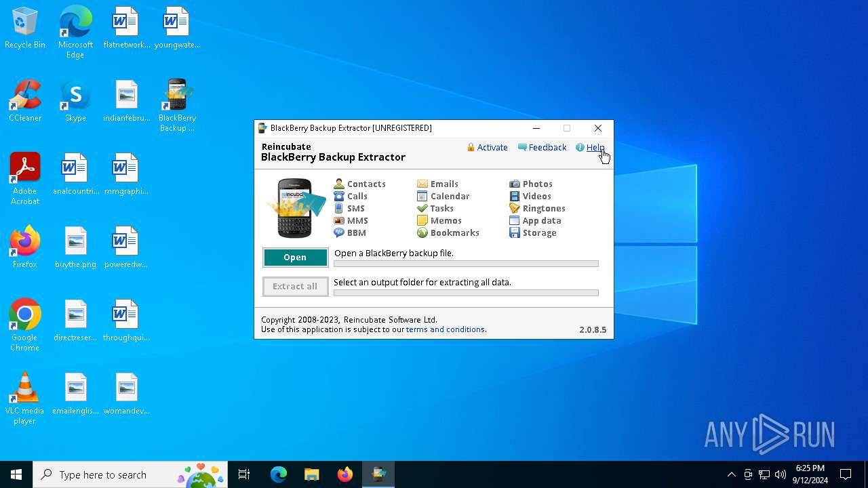Image resolution: width=868 pixels, height=488 pixels.
Task: Open the terms and conditions link
Action: point(446,329)
